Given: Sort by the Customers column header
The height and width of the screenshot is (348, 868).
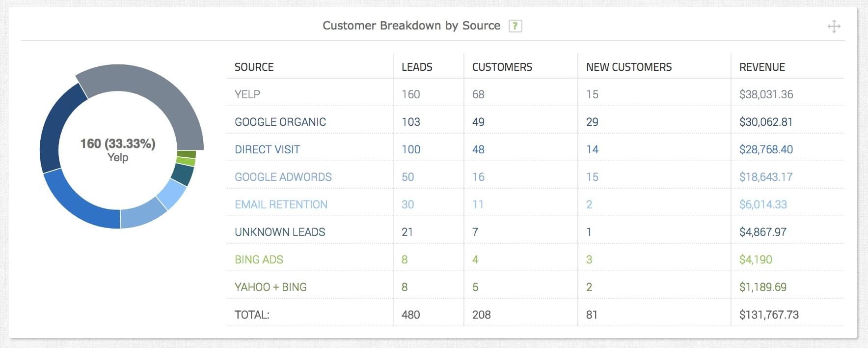Looking at the screenshot, I should [502, 67].
